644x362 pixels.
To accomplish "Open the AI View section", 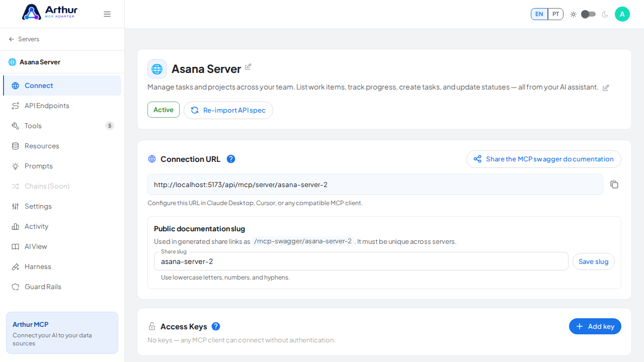I will click(62, 246).
